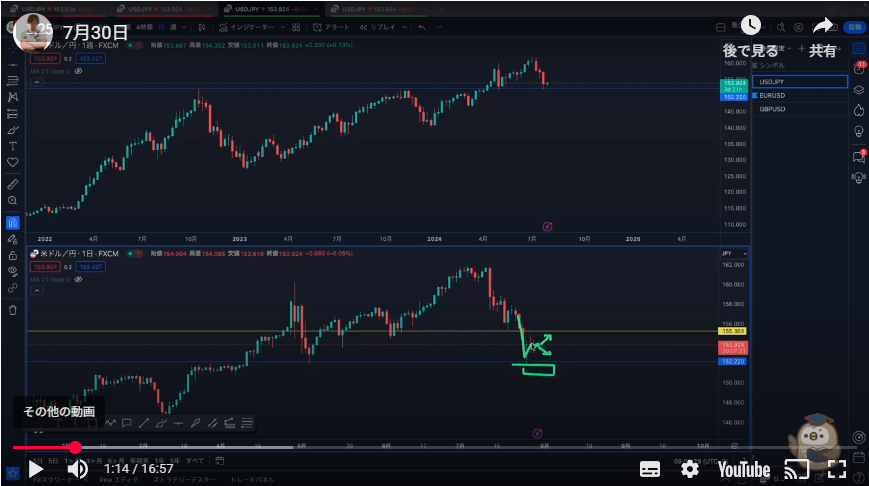
Task: Select EURUSD in the watchlist
Action: click(x=772, y=95)
